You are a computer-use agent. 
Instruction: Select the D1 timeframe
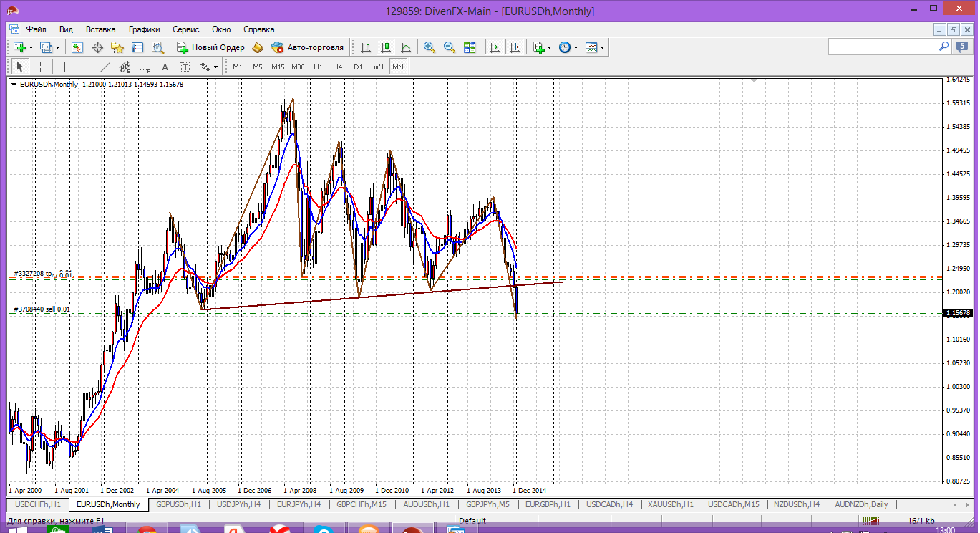358,67
